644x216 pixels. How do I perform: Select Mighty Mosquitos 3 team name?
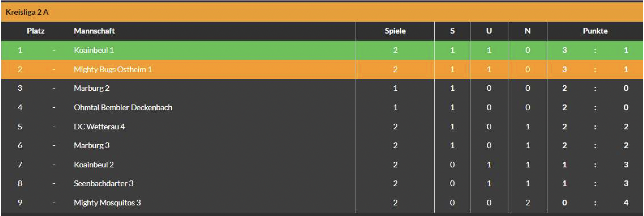(107, 203)
